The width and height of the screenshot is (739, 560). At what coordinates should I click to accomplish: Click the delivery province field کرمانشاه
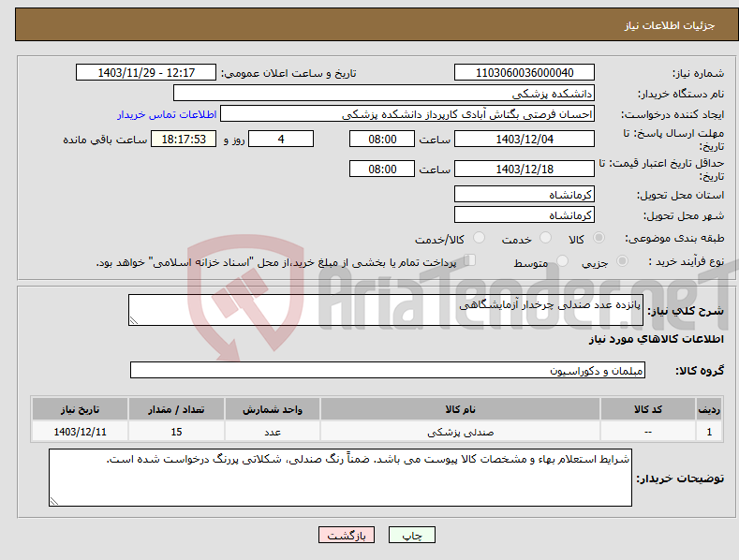pyautogui.click(x=525, y=194)
